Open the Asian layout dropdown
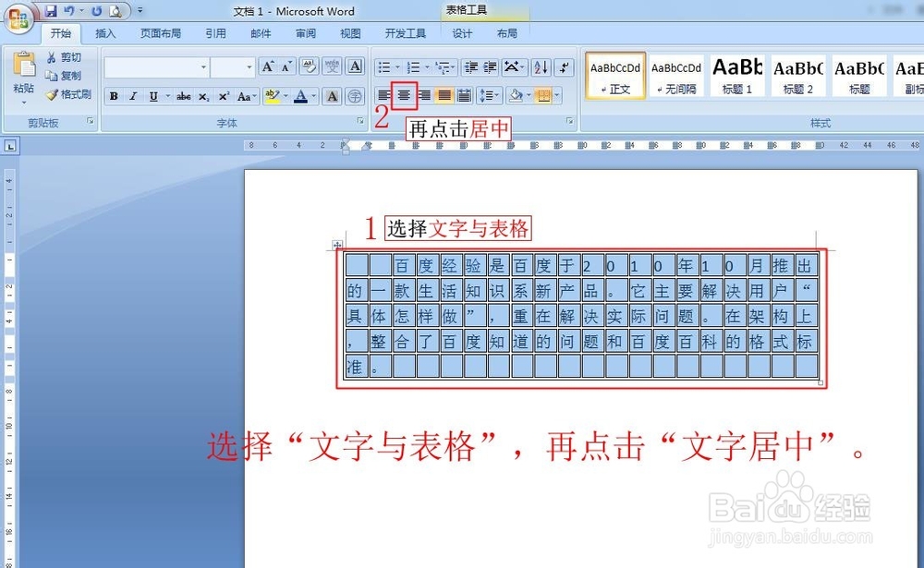 [x=515, y=67]
